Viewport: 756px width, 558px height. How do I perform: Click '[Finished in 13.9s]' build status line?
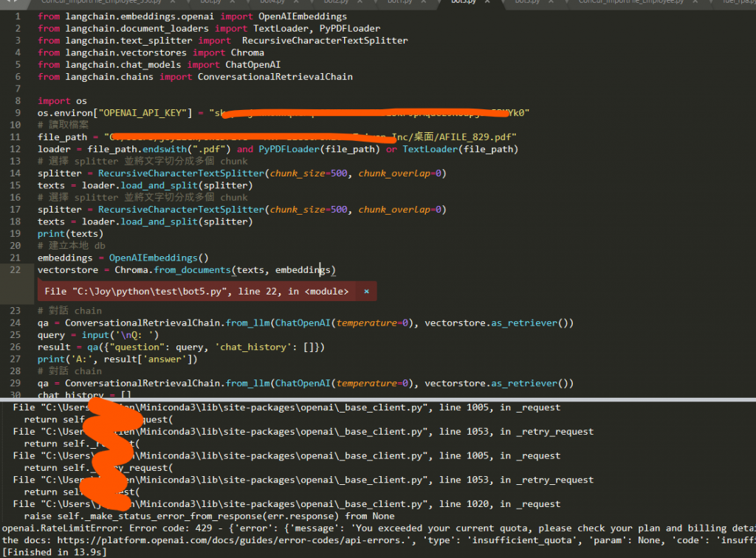pyautogui.click(x=55, y=552)
